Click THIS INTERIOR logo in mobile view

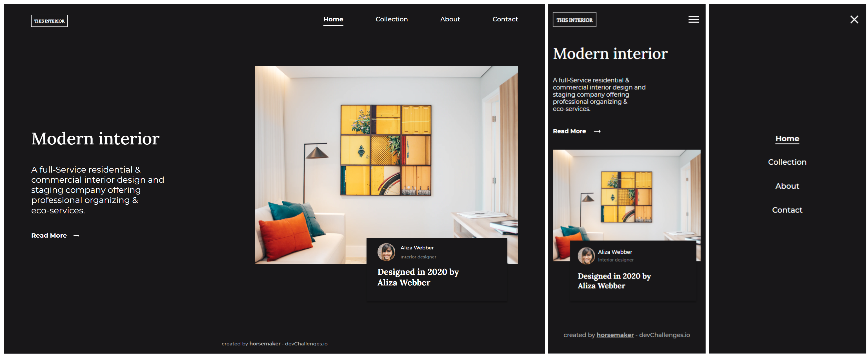point(574,20)
